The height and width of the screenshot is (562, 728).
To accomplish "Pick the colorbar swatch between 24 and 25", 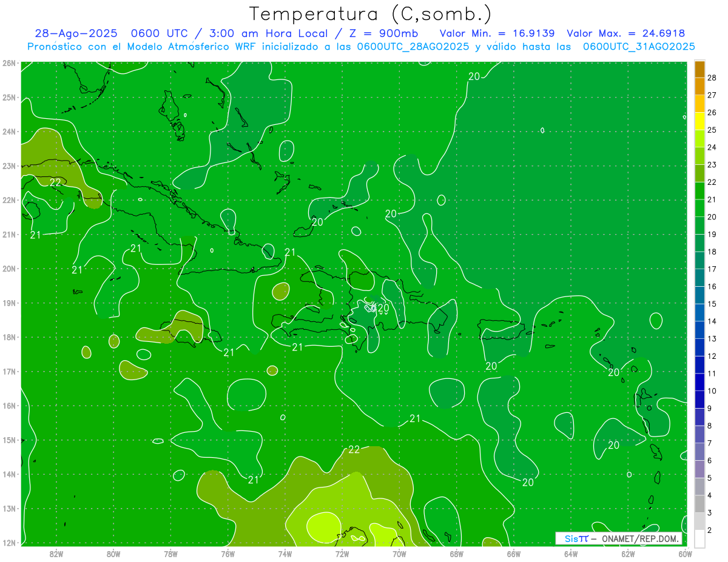I will tap(699, 139).
